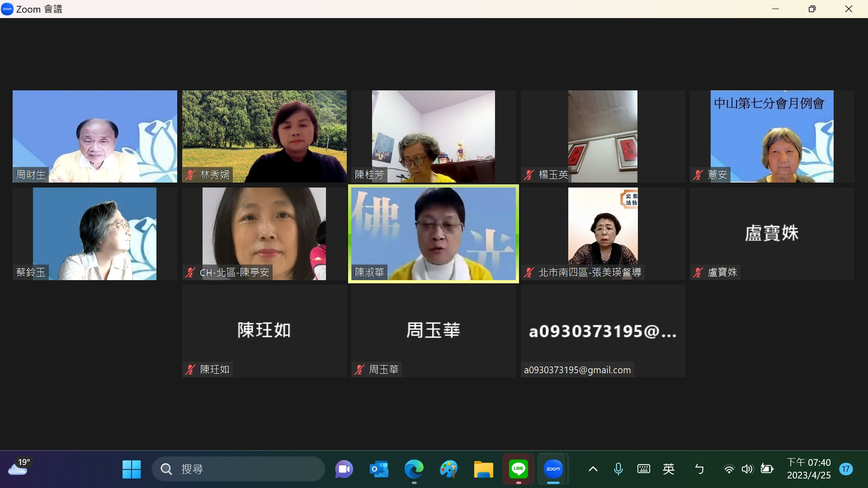Expand hidden system tray icons chevron
The image size is (868, 488).
(593, 469)
